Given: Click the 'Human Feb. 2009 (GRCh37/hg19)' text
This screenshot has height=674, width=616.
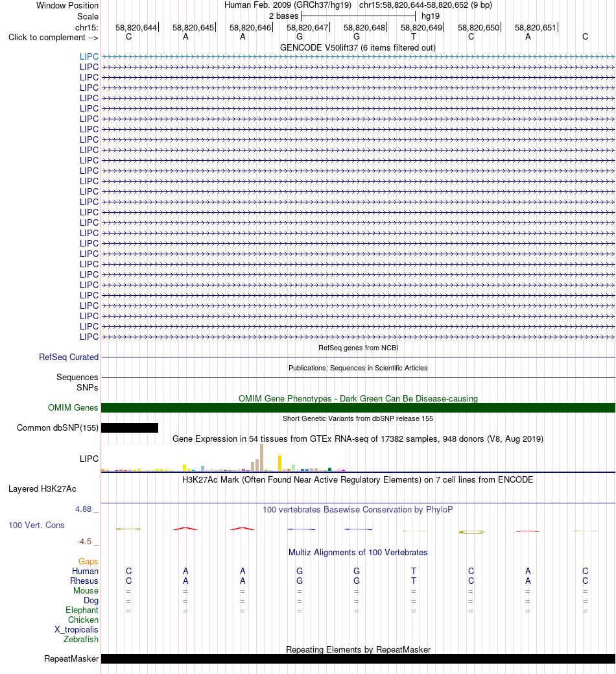Looking at the screenshot, I should [x=288, y=5].
